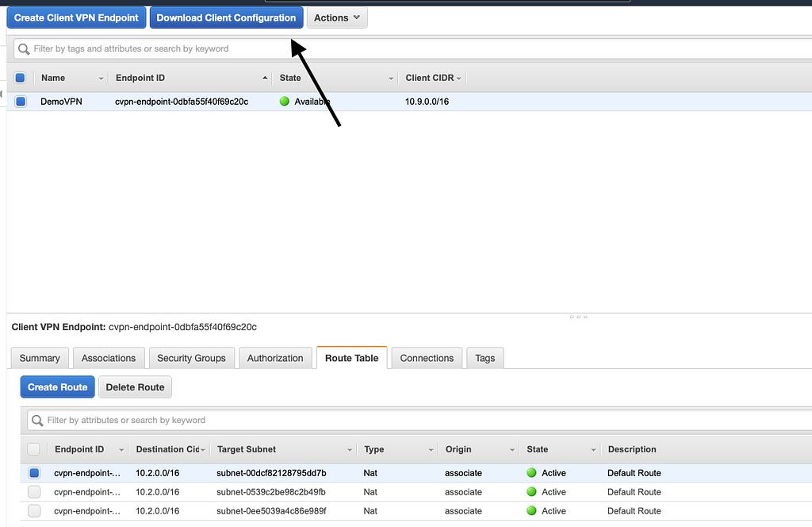Click the Create Route button
This screenshot has height=527, width=812.
click(x=58, y=387)
